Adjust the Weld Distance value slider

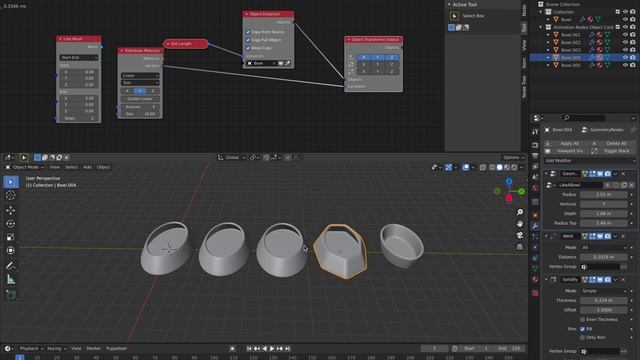click(x=604, y=257)
